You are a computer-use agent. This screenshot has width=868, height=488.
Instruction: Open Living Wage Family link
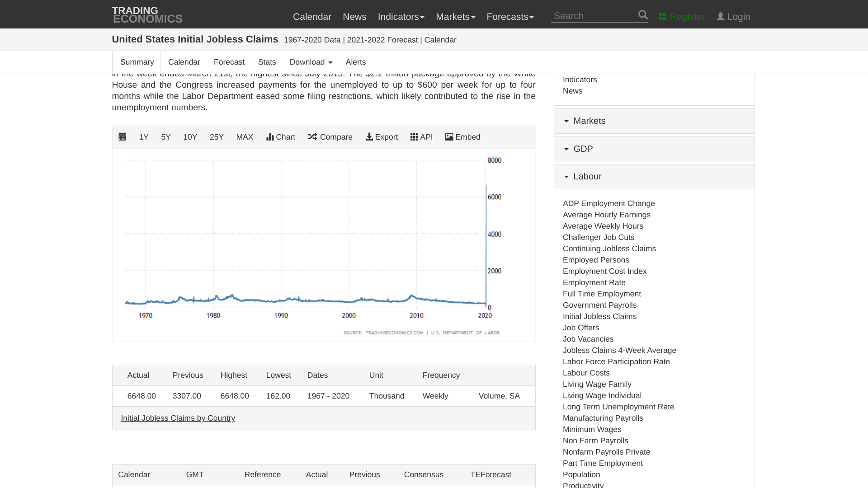[x=597, y=384]
